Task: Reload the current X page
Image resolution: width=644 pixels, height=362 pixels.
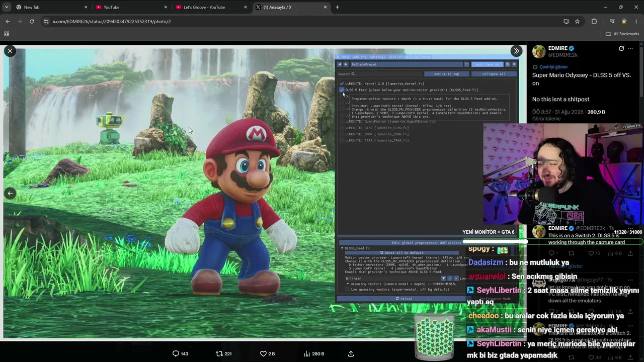Action: pyautogui.click(x=32, y=21)
